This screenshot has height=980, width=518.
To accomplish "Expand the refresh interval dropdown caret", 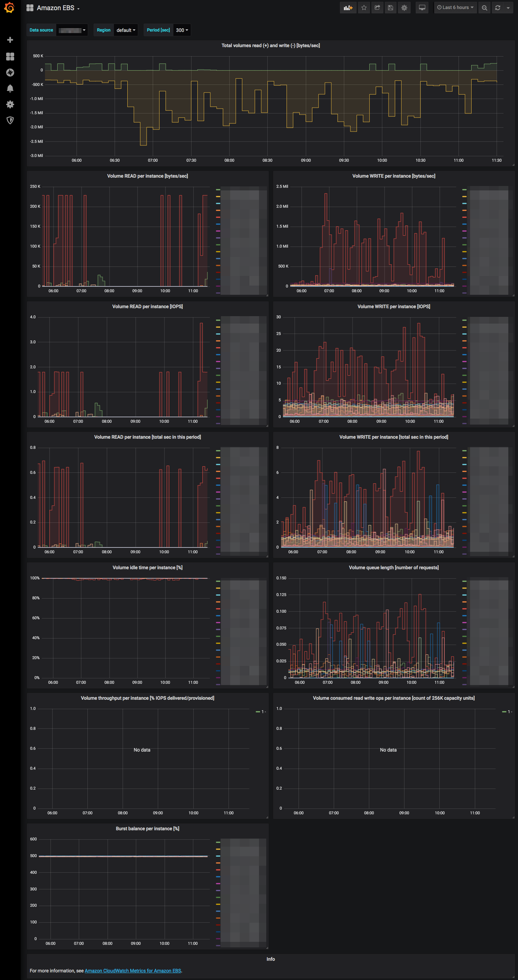I will tap(509, 8).
